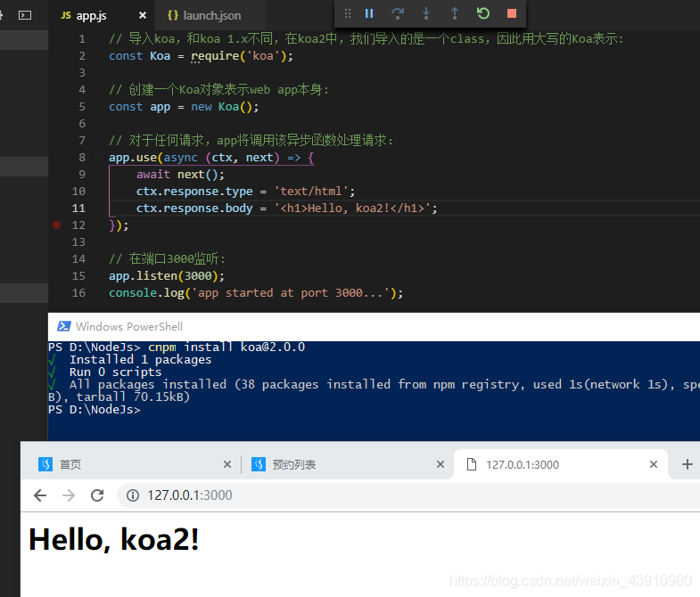Screen dimensions: 700x597
Task: Close the 首页 browser tab
Action: [x=227, y=464]
